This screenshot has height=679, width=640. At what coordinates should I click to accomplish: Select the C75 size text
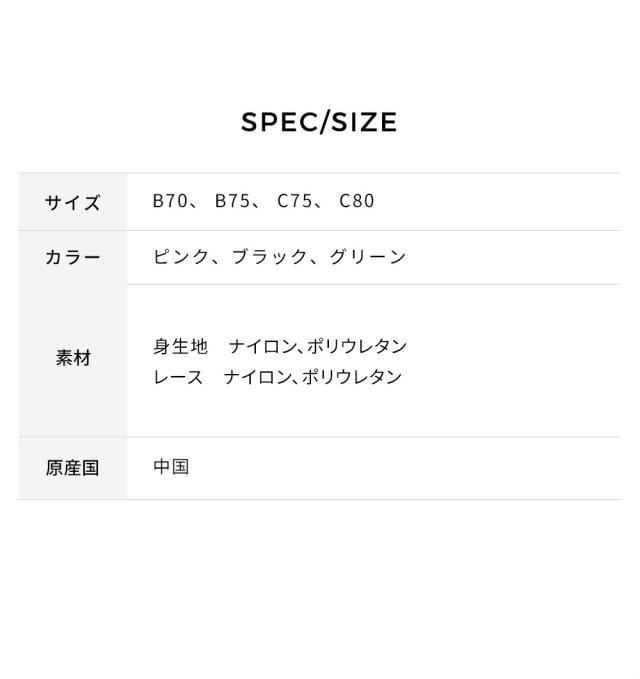click(x=294, y=201)
